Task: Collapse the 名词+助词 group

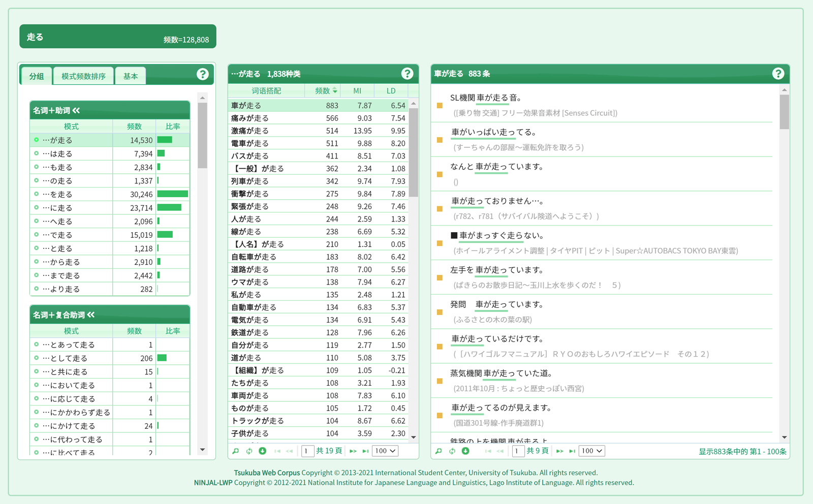Action: (x=76, y=110)
